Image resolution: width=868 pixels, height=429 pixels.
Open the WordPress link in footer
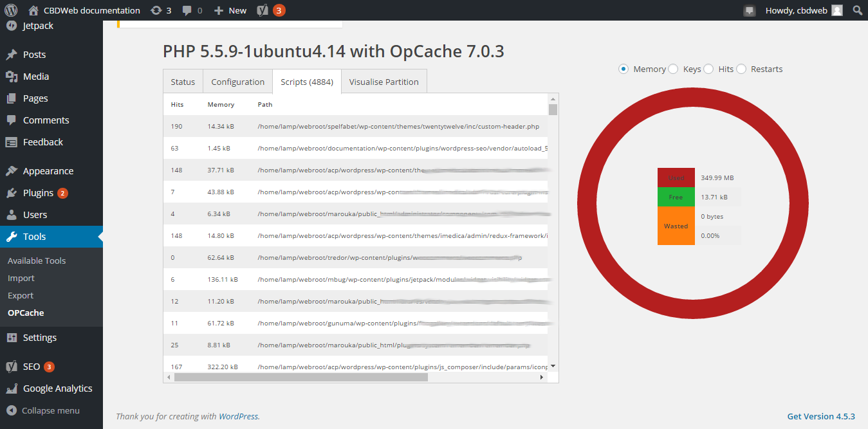point(239,416)
